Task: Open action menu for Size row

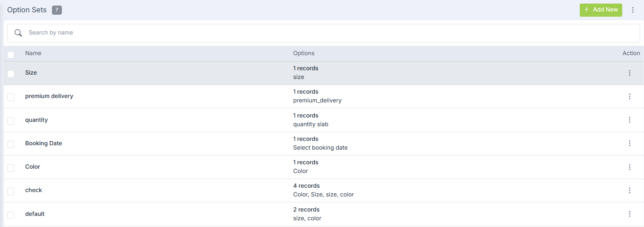Action: (x=629, y=73)
